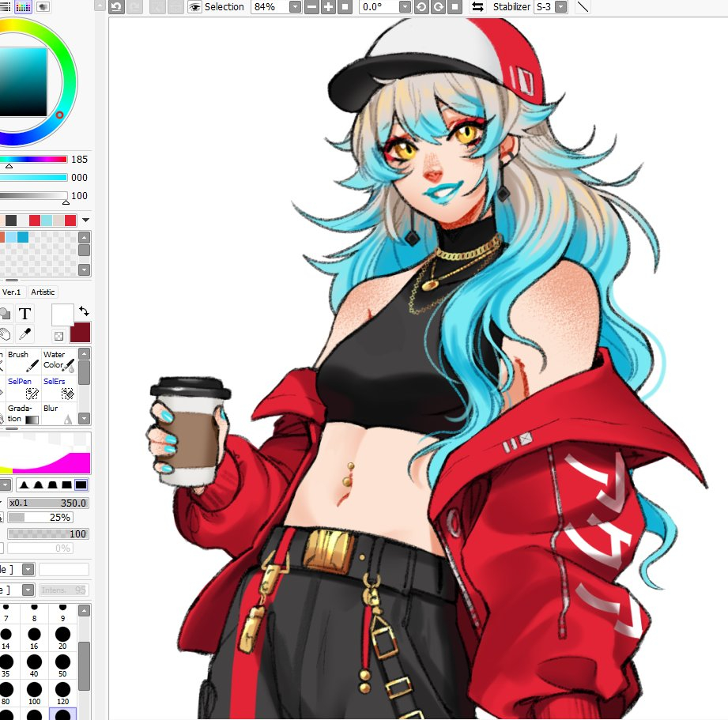728x720 pixels.
Task: Swap foreground and background colors
Action: [x=84, y=311]
